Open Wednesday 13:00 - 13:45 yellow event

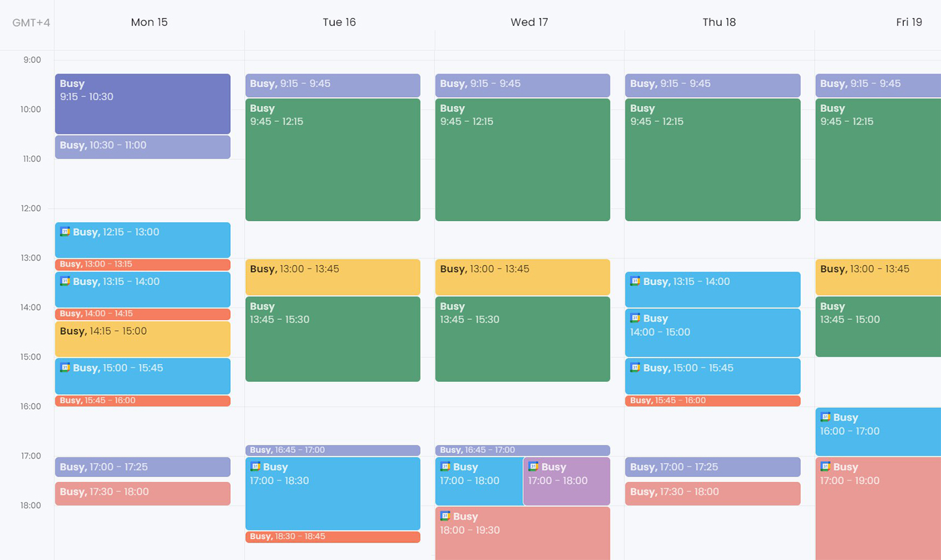pyautogui.click(x=523, y=277)
